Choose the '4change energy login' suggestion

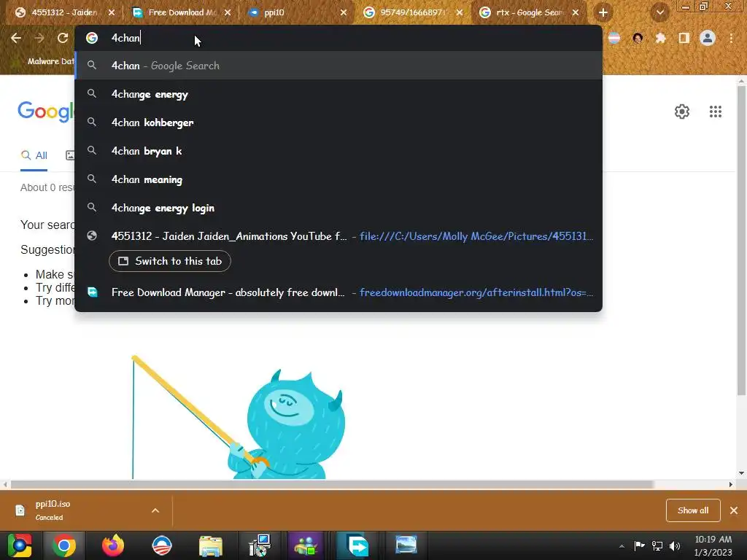338,208
